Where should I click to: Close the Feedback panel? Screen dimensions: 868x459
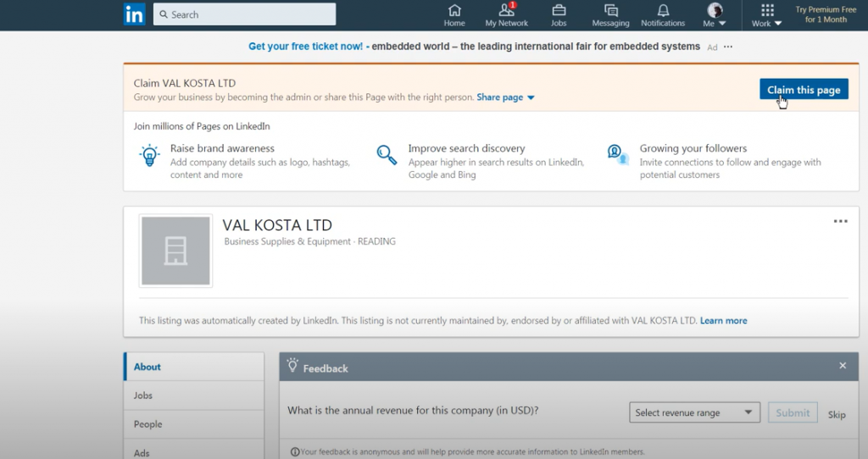pyautogui.click(x=843, y=366)
